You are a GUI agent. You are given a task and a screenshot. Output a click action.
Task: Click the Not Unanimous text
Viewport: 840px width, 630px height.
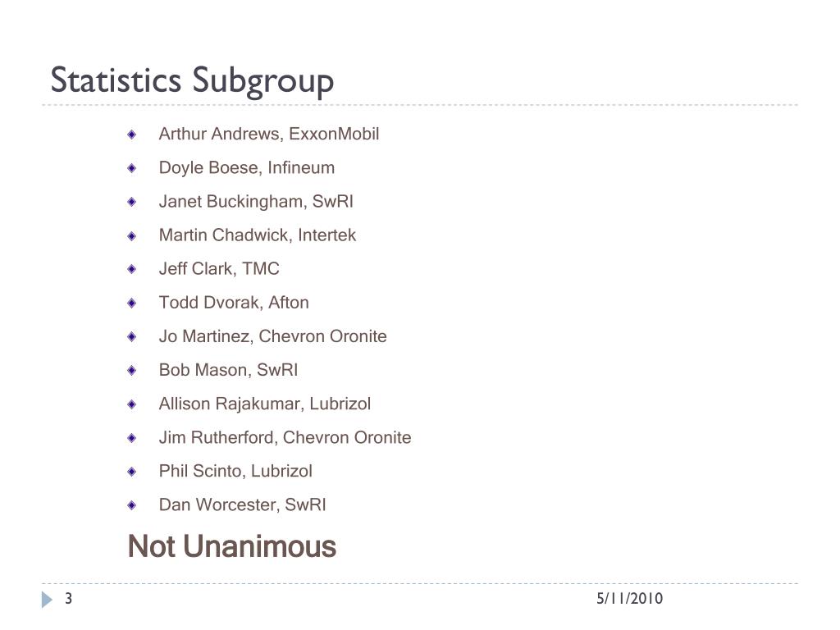tap(232, 546)
